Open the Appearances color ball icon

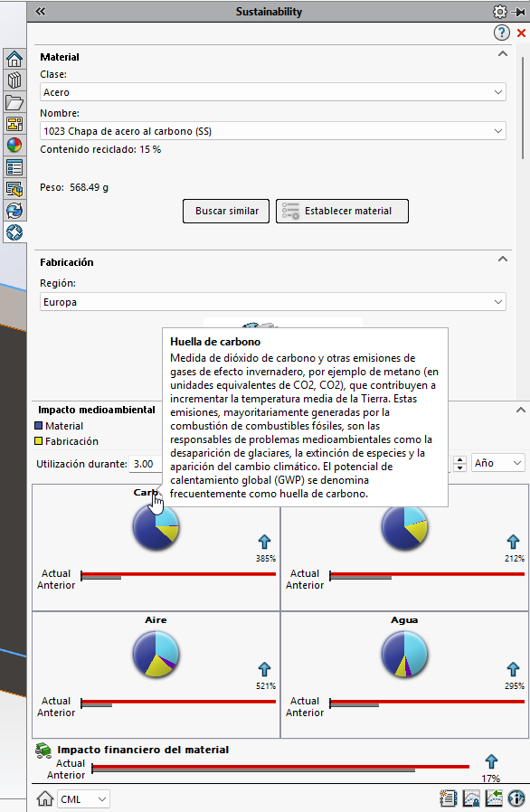14,145
